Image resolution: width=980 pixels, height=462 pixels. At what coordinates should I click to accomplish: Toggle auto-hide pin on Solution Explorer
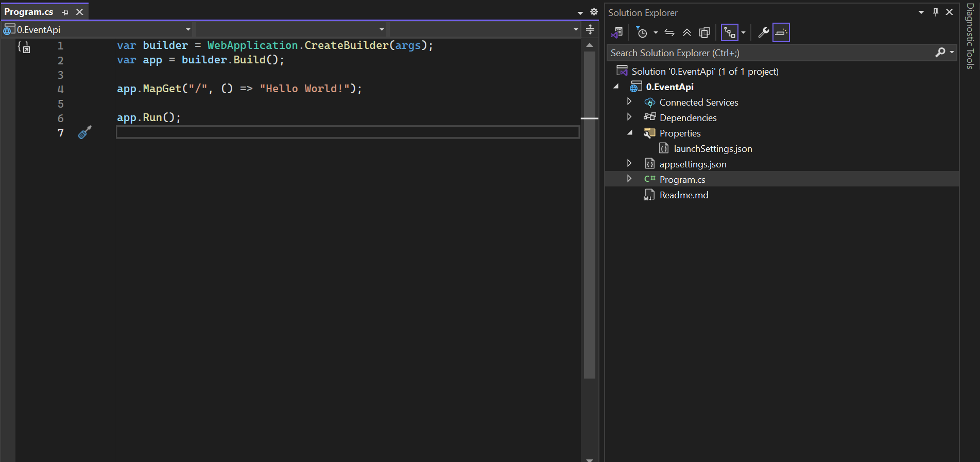(936, 12)
